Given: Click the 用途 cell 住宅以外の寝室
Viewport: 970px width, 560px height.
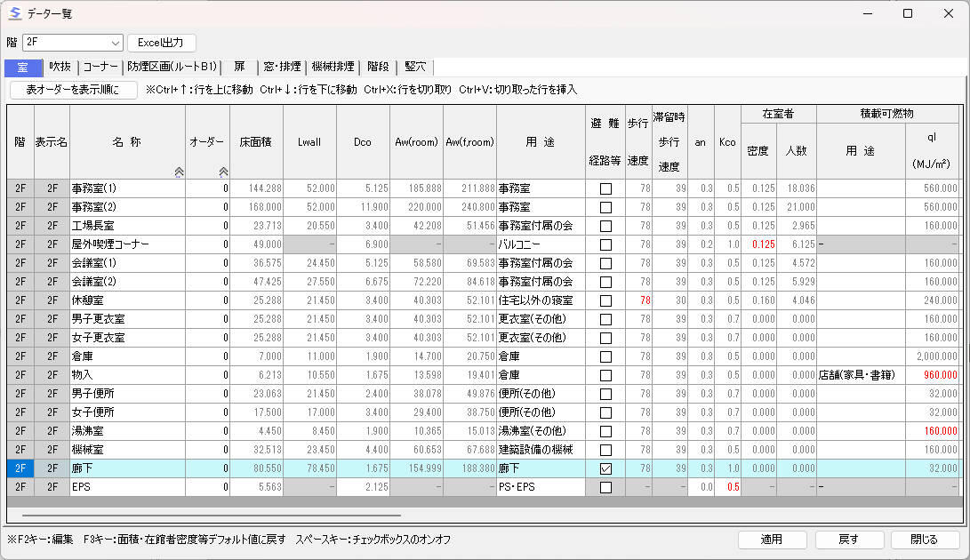Looking at the screenshot, I should pos(541,300).
